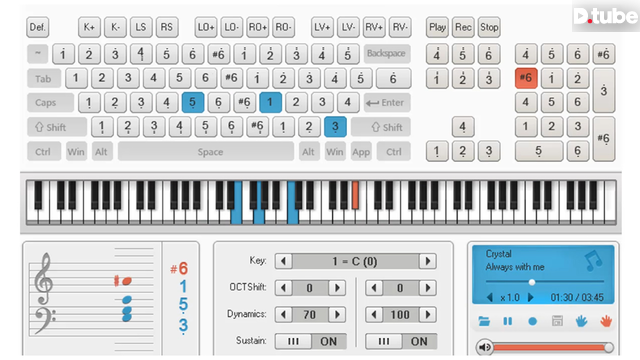640x360 pixels.
Task: Decrease Dynamics 100 value
Action: [374, 315]
